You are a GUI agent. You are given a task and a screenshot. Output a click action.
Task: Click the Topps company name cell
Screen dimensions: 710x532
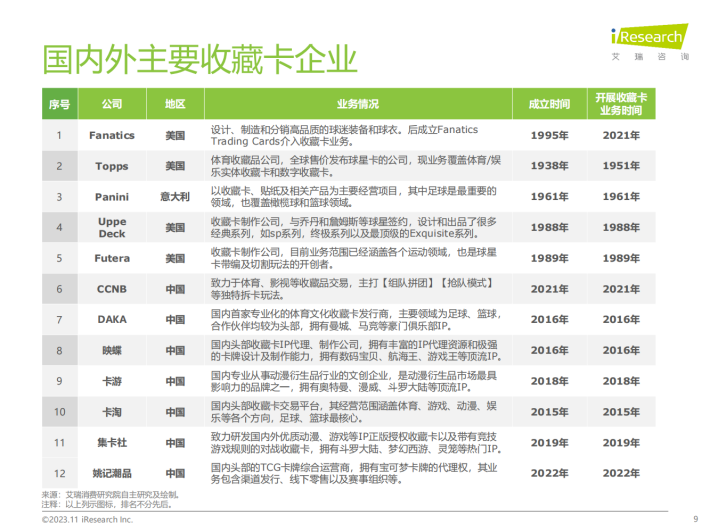pos(112,166)
